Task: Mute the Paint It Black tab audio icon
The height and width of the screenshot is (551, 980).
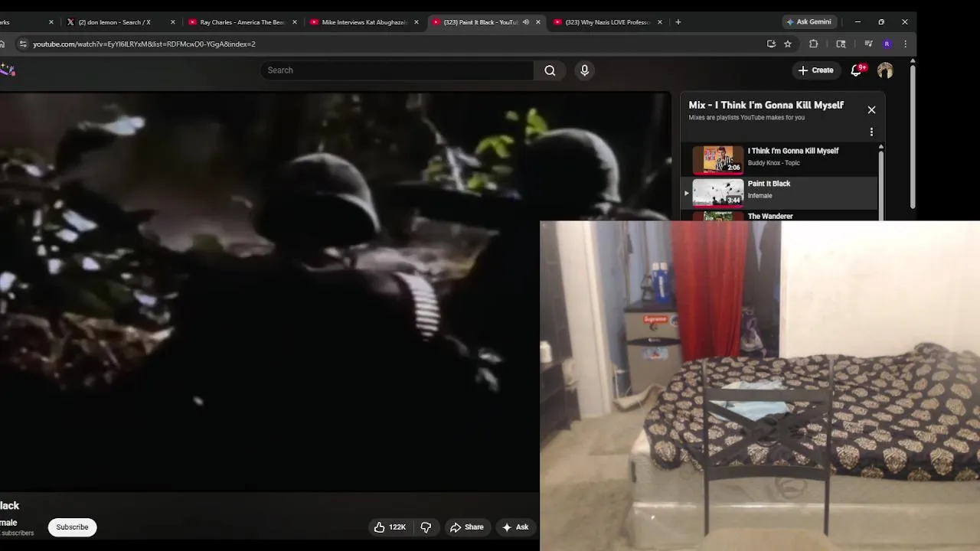Action: (x=525, y=22)
